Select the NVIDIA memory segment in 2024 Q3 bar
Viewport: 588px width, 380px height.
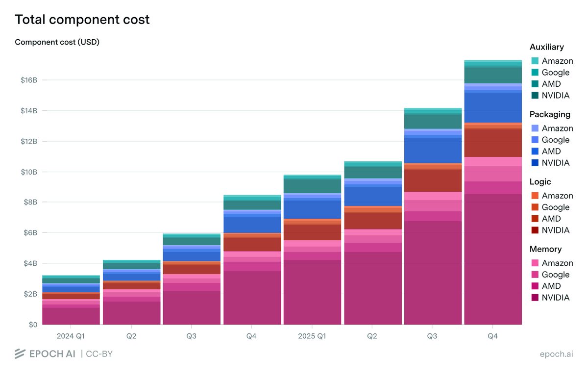[x=192, y=308]
